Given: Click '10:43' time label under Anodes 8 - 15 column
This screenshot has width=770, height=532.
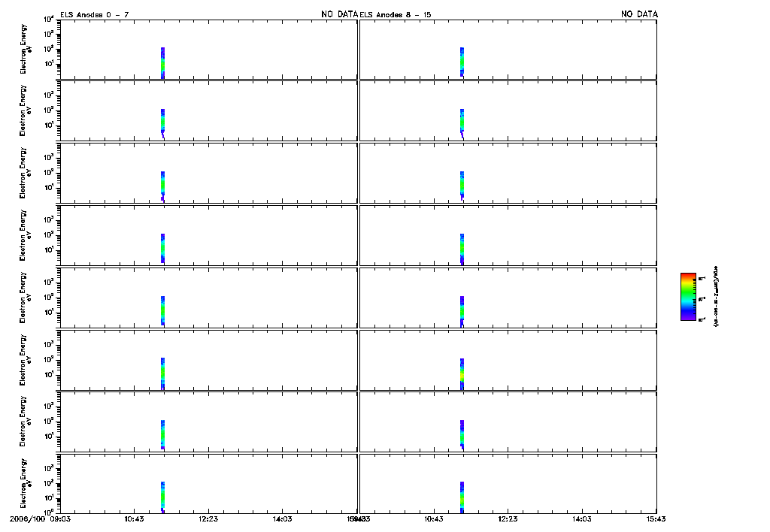Looking at the screenshot, I should tap(434, 518).
